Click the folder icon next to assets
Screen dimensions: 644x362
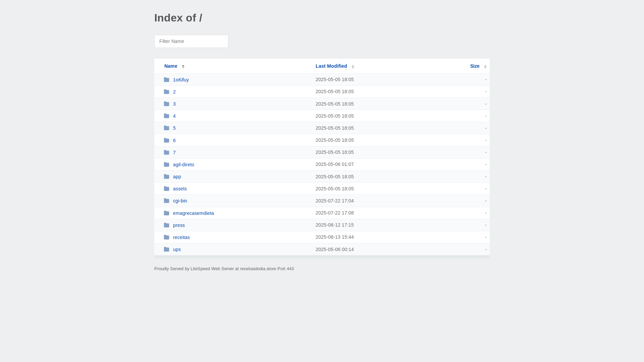(166, 188)
